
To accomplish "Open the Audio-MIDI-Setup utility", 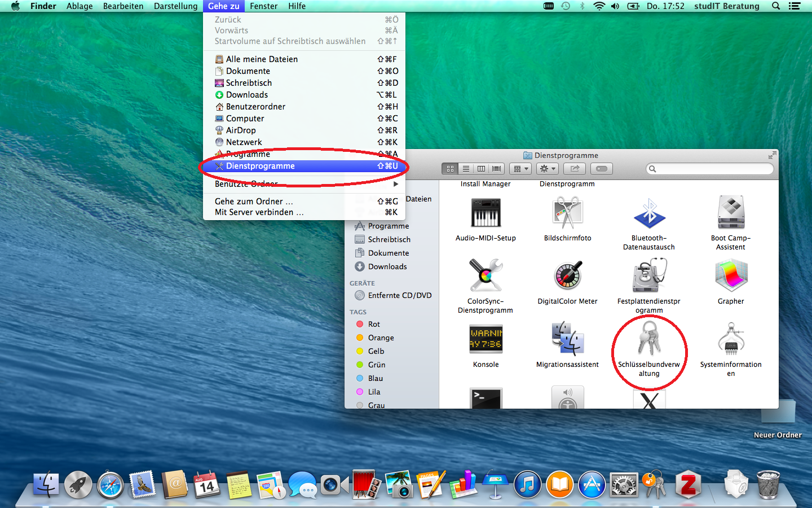I will (486, 213).
